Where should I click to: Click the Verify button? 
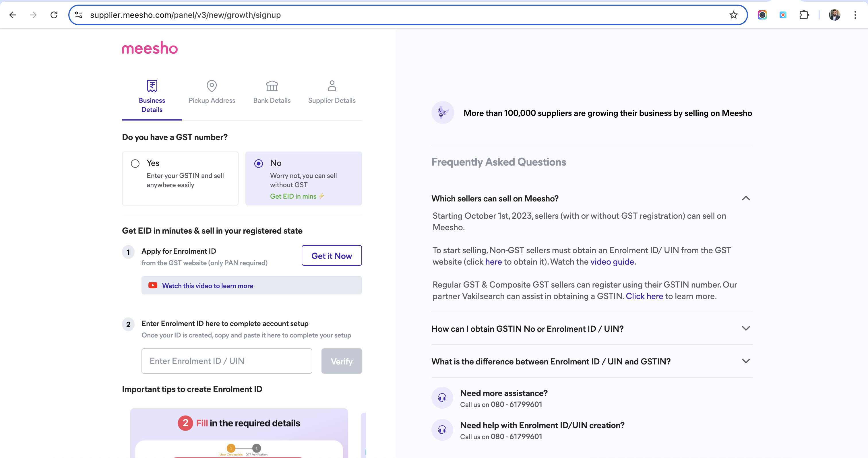(x=341, y=361)
